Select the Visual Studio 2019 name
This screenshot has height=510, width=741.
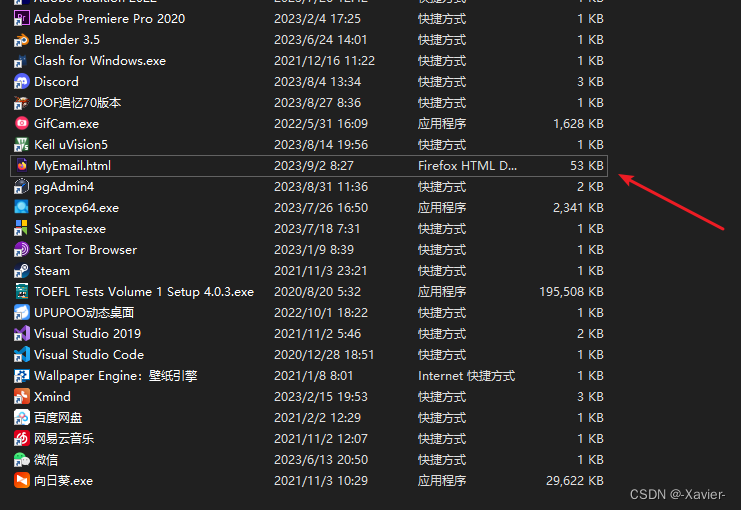click(87, 334)
